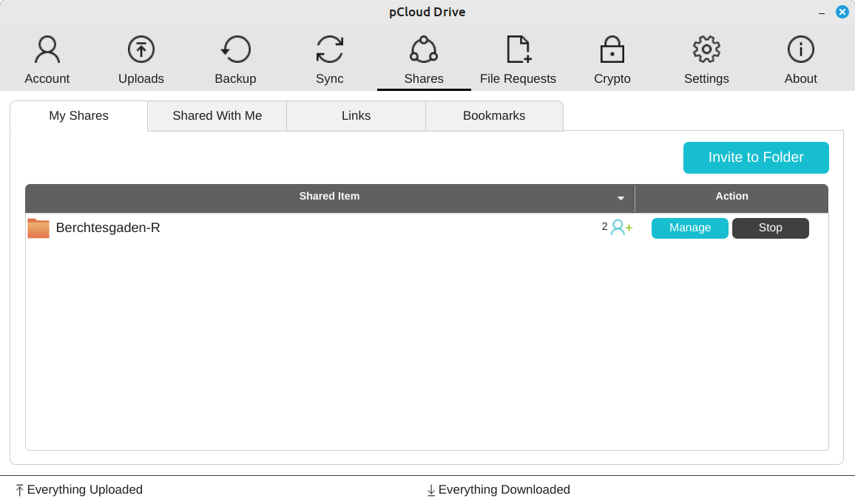Close the pCloud Drive window
Screen dimensions: 855x504
[x=842, y=11]
